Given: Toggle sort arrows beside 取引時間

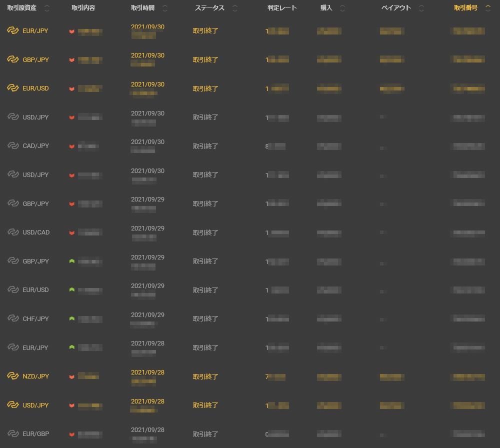Looking at the screenshot, I should (x=165, y=8).
